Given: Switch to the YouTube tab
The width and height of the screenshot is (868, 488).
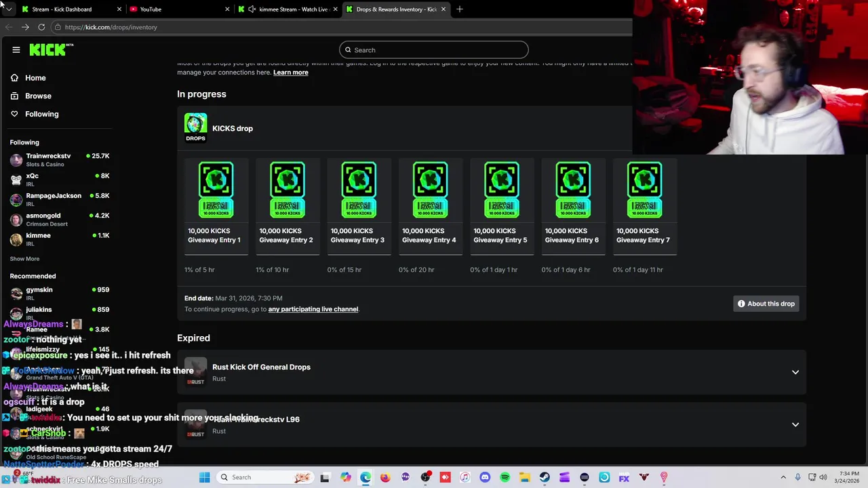Looking at the screenshot, I should pos(179,9).
